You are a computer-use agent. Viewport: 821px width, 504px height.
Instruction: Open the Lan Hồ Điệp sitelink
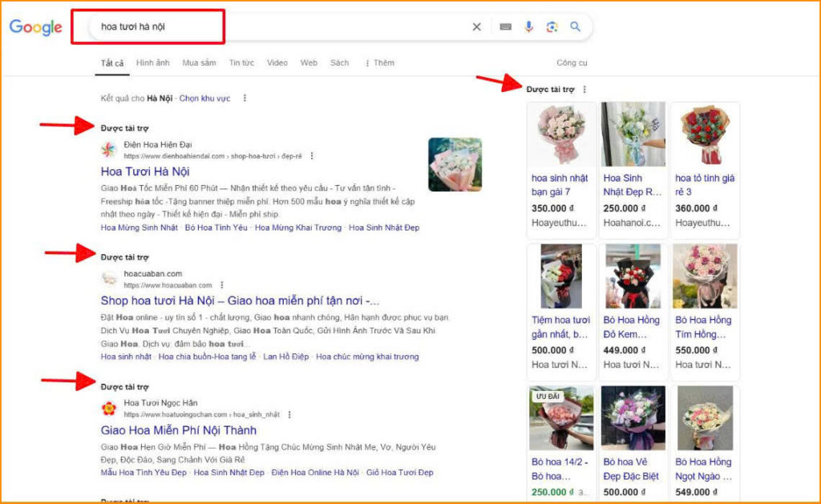(x=286, y=357)
